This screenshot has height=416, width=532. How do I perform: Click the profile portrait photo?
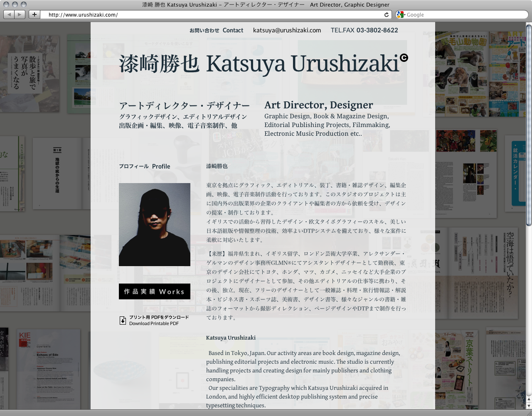coord(155,225)
